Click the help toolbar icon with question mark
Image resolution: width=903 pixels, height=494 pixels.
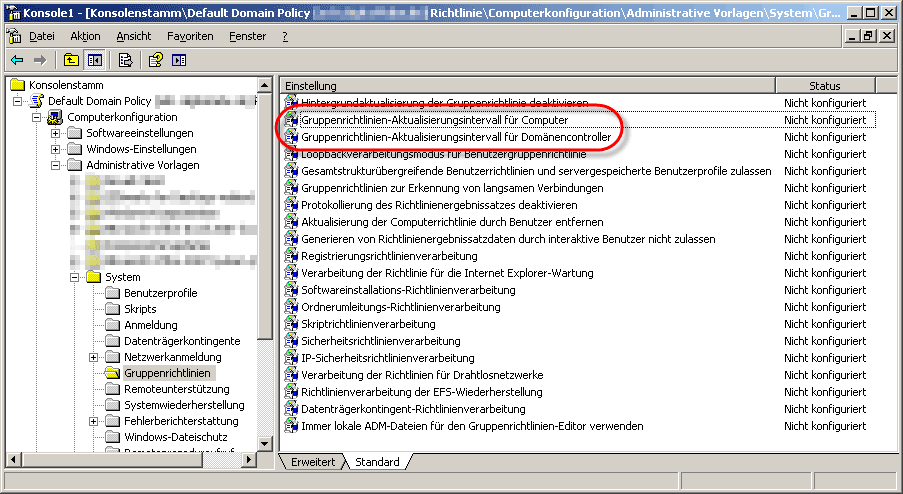(x=156, y=60)
